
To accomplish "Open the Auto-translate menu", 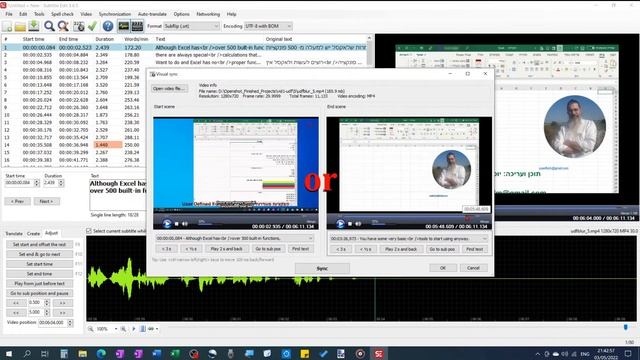I will tap(152, 14).
